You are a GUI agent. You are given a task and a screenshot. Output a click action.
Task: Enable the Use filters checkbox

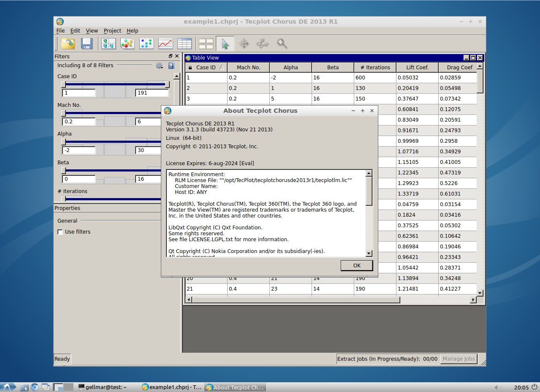pyautogui.click(x=60, y=232)
